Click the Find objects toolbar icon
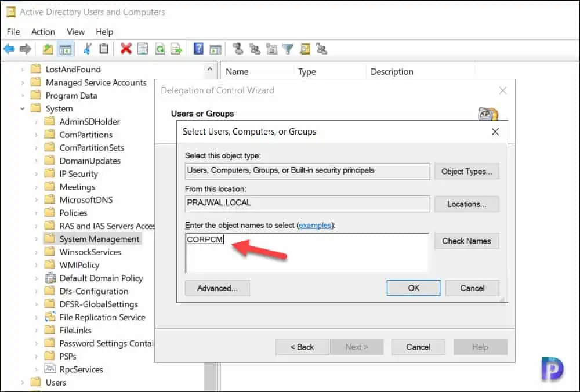The height and width of the screenshot is (392, 580). click(x=305, y=49)
